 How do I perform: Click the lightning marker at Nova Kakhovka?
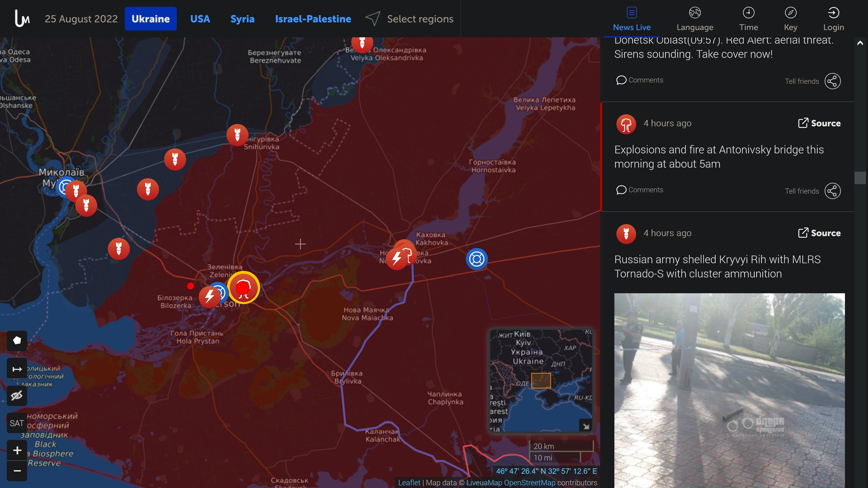397,259
